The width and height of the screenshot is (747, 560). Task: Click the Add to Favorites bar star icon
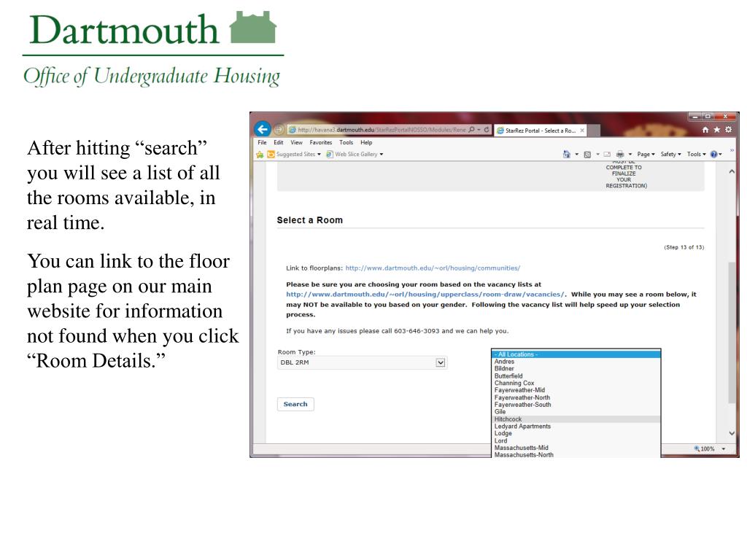[260, 155]
